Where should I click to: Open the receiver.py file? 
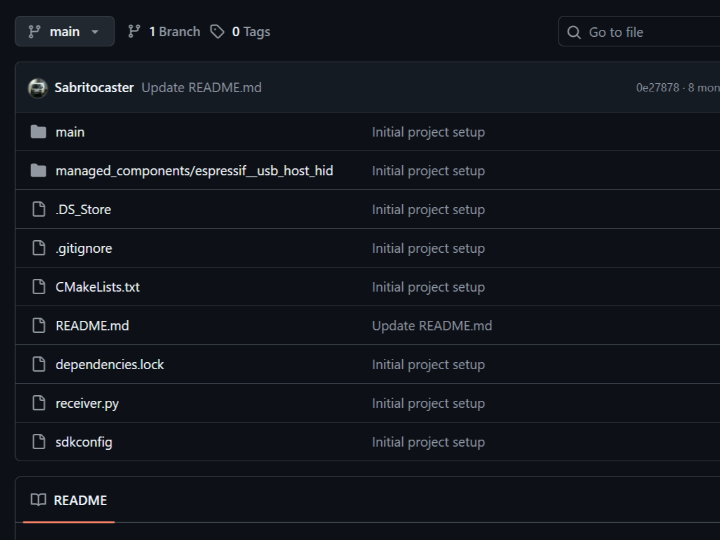click(87, 404)
